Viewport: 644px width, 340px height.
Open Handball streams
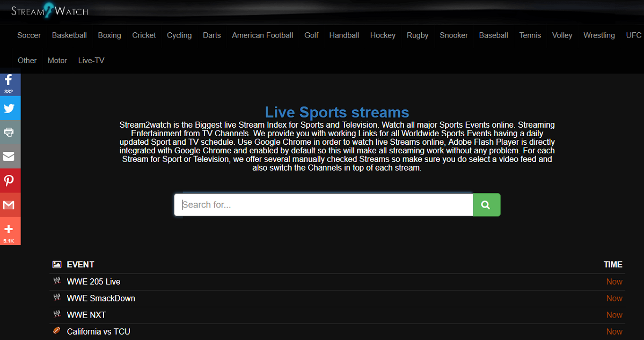(x=344, y=35)
